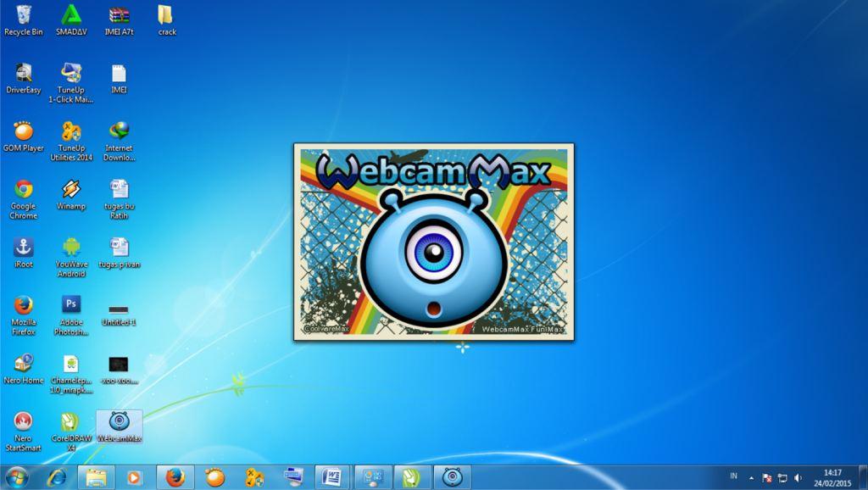Viewport: 868px width, 490px height.
Task: Select the DriverEasy desktop shortcut
Action: (23, 78)
